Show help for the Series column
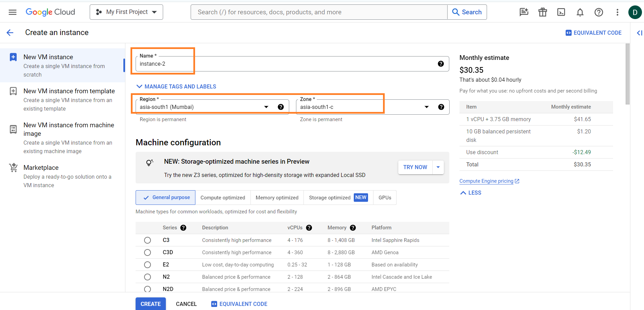The height and width of the screenshot is (310, 644). [183, 228]
